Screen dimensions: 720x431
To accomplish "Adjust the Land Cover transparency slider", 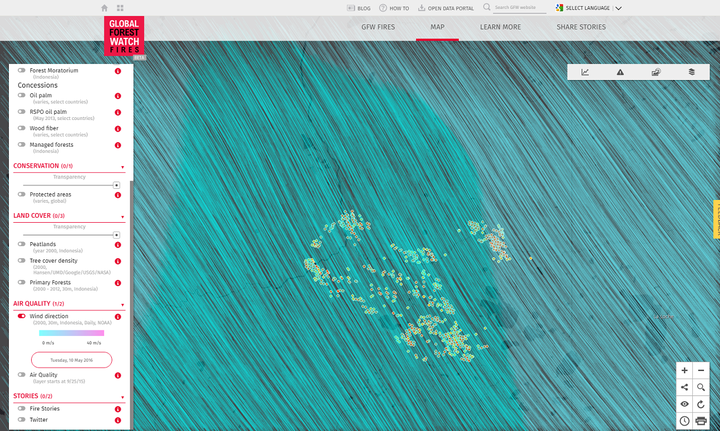I will pyautogui.click(x=117, y=235).
